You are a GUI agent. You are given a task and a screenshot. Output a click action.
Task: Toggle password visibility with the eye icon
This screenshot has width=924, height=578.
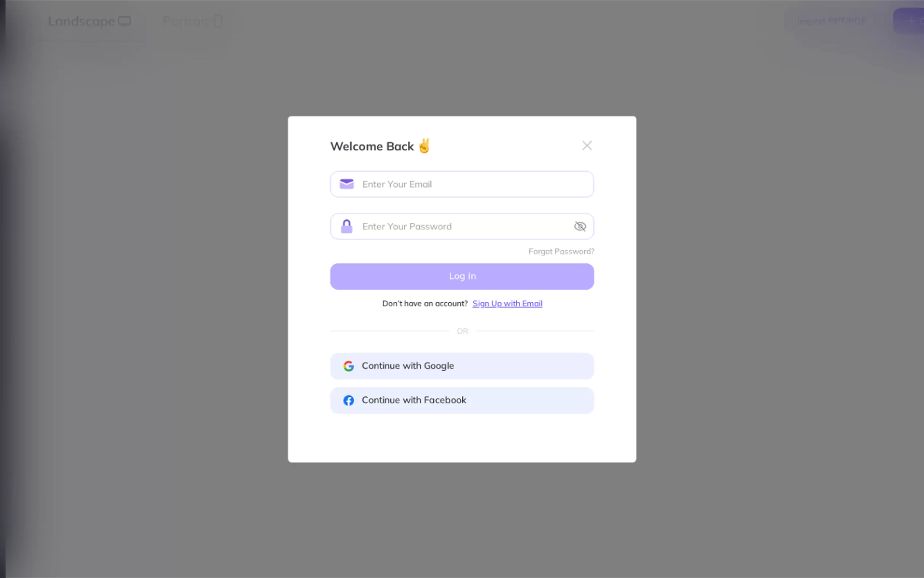[580, 226]
